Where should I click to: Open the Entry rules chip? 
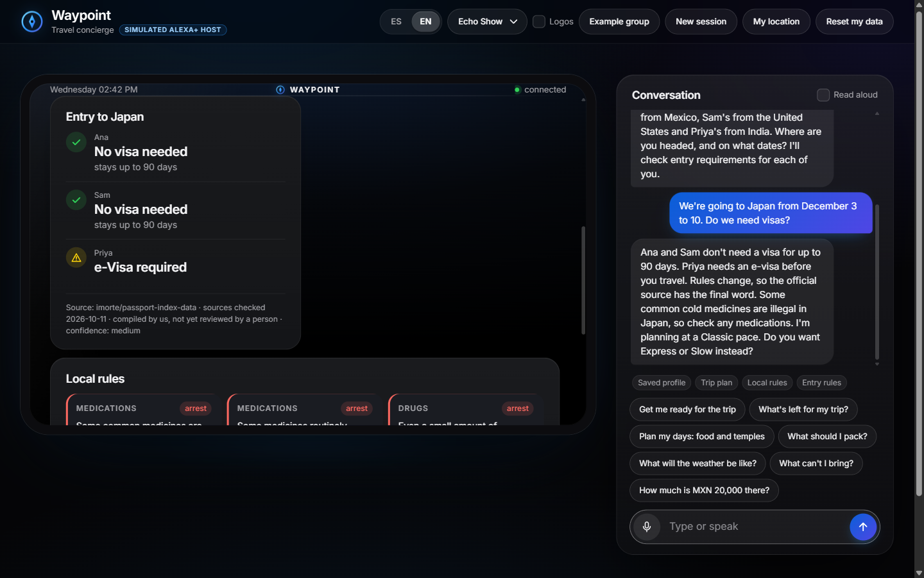[x=821, y=383]
